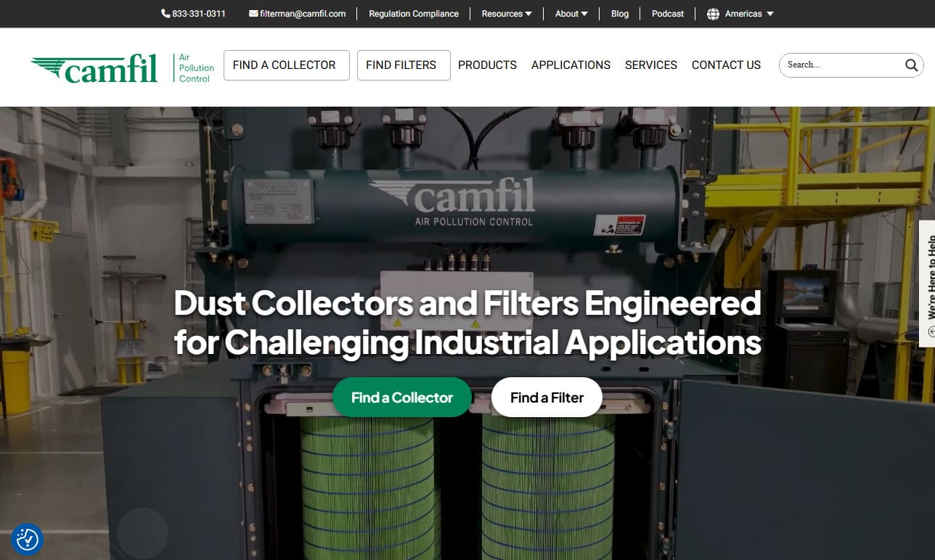Select FIND FILTERS in the navigation bar
The image size is (935, 560).
403,65
